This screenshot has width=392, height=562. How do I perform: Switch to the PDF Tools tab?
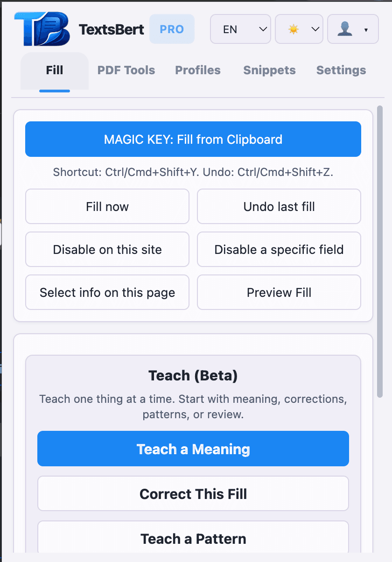(126, 70)
